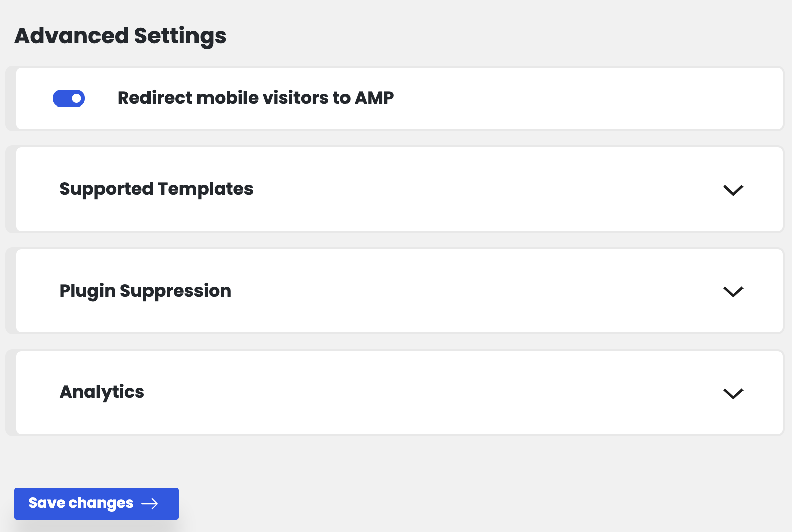The image size is (792, 532).
Task: Click the Advanced Settings heading
Action: click(120, 35)
